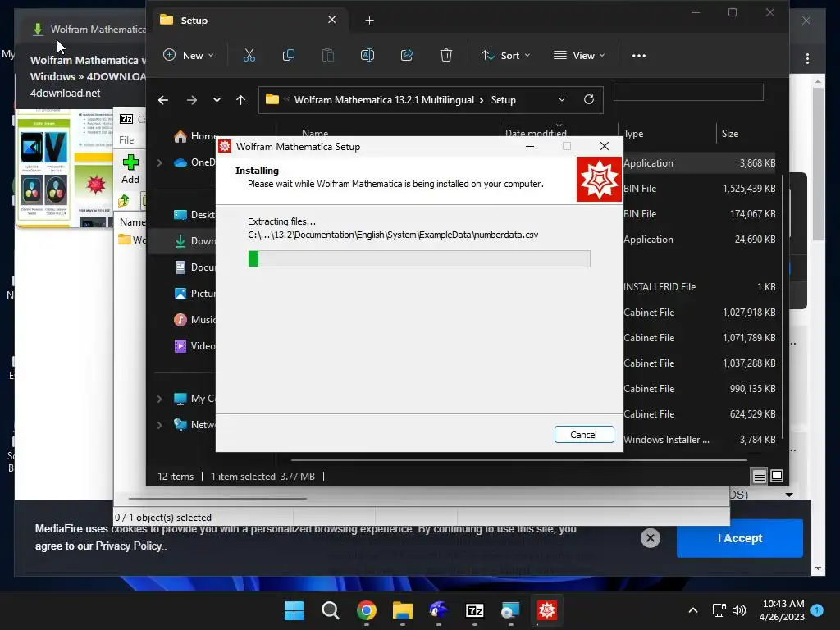840x630 pixels.
Task: Show hidden icons in the system tray
Action: click(692, 610)
